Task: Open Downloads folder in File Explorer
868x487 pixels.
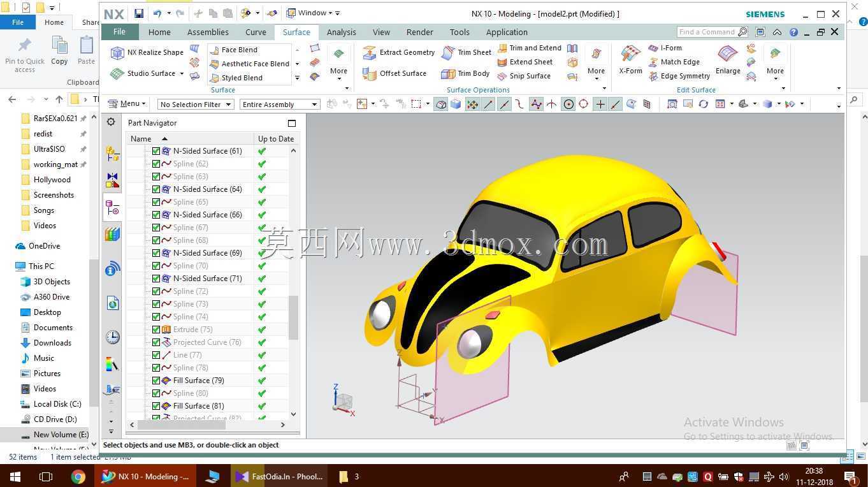Action: 52,343
